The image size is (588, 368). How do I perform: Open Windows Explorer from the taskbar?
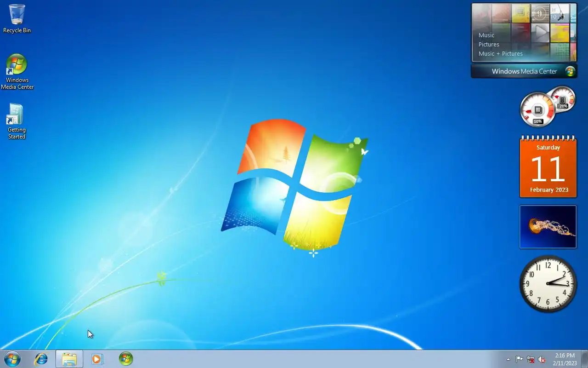point(69,359)
